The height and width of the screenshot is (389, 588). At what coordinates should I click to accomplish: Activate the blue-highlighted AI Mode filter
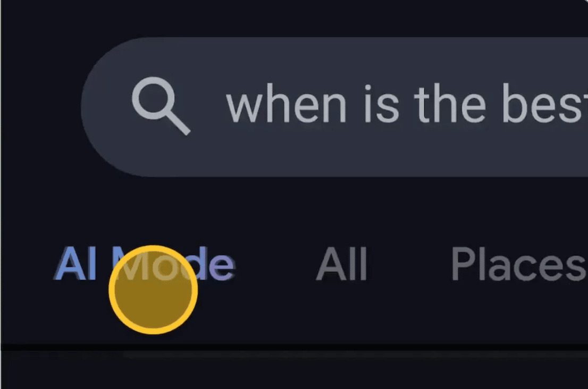[145, 264]
